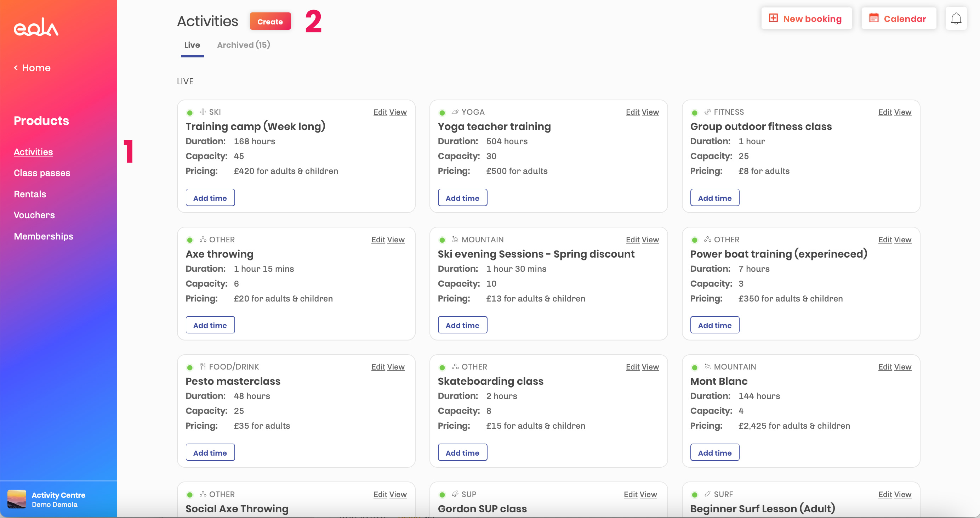Edit the Training camp (Week long) activity

click(380, 112)
